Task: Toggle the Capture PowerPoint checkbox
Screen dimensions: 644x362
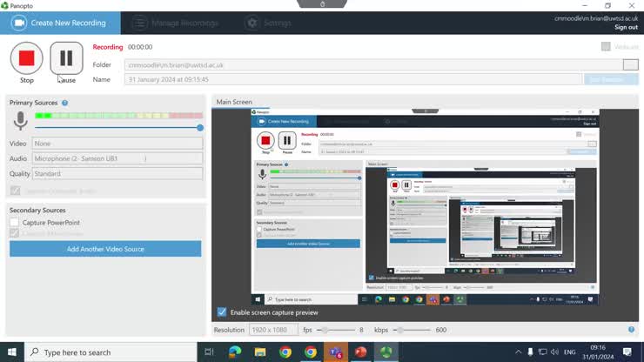Action: point(15,223)
